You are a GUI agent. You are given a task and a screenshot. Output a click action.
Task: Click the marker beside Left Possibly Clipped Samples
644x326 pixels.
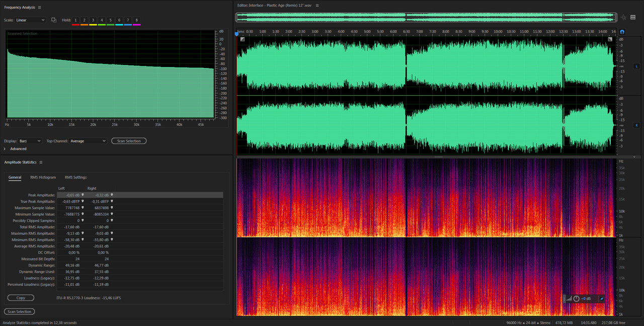[83, 220]
